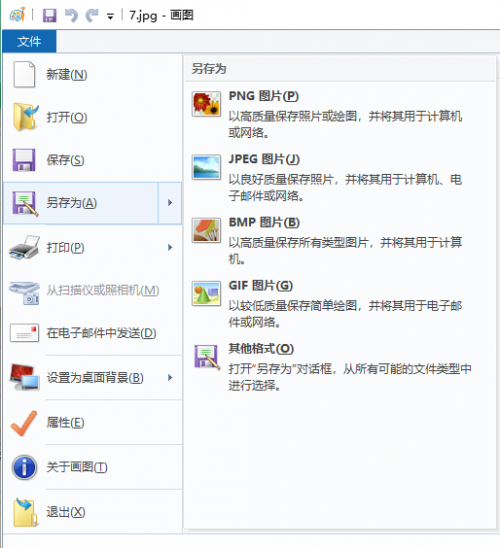Open the 文件 tab

(x=29, y=42)
